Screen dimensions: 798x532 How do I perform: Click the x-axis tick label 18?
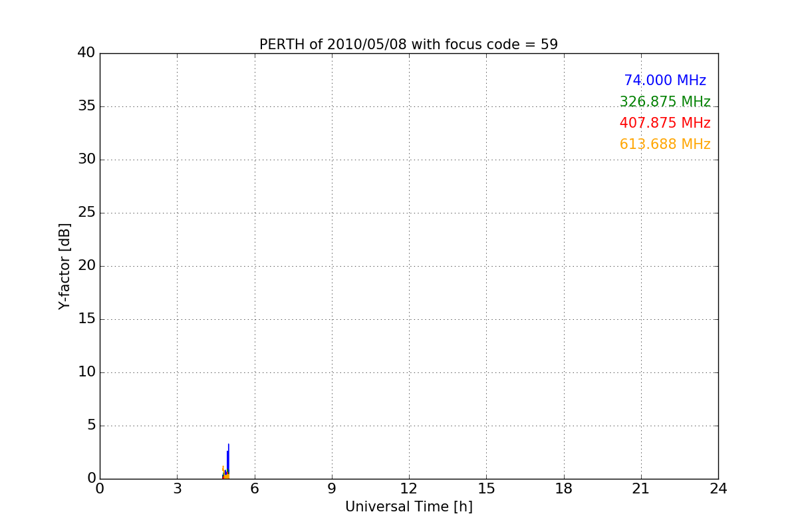coord(564,489)
